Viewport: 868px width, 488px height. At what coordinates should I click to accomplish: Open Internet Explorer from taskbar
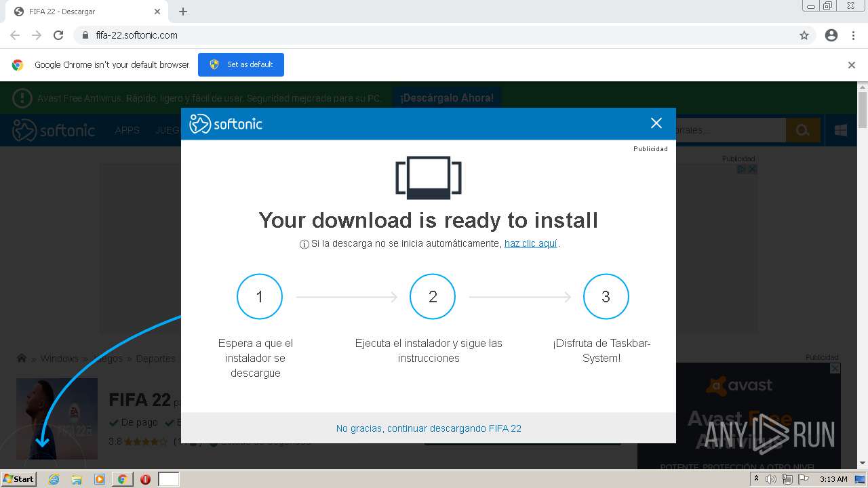click(54, 479)
